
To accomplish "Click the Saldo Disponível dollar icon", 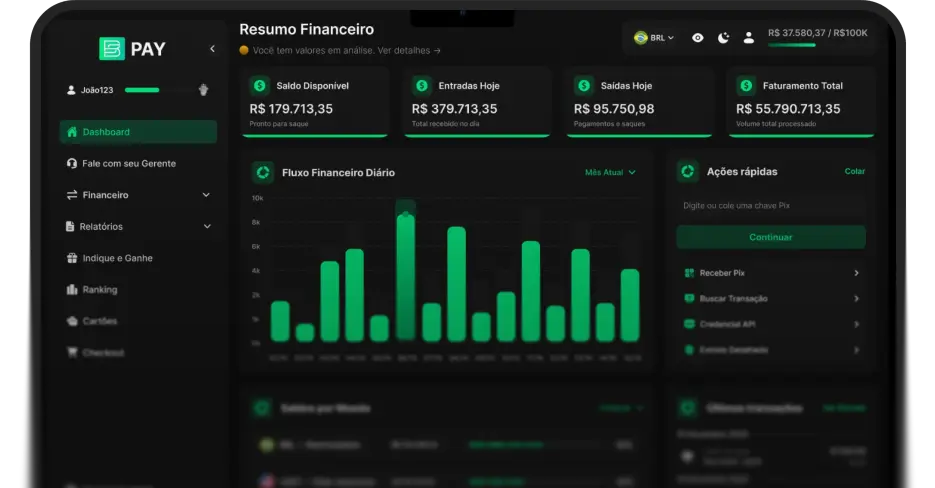I will [x=260, y=86].
